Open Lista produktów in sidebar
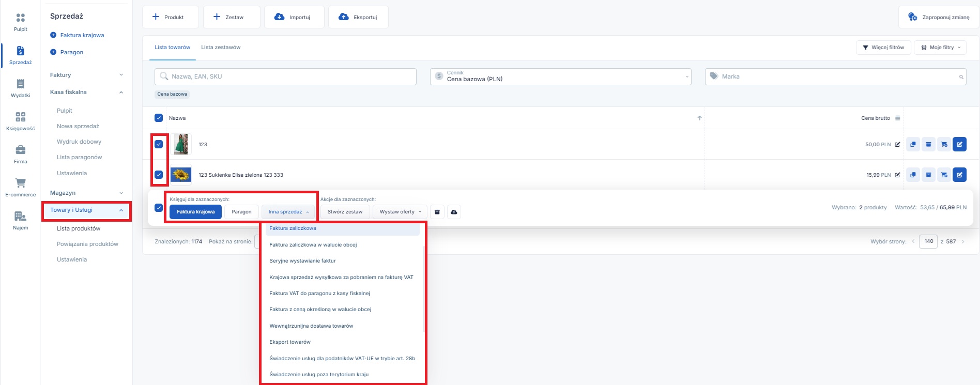Viewport: 980px width, 385px height. 79,228
